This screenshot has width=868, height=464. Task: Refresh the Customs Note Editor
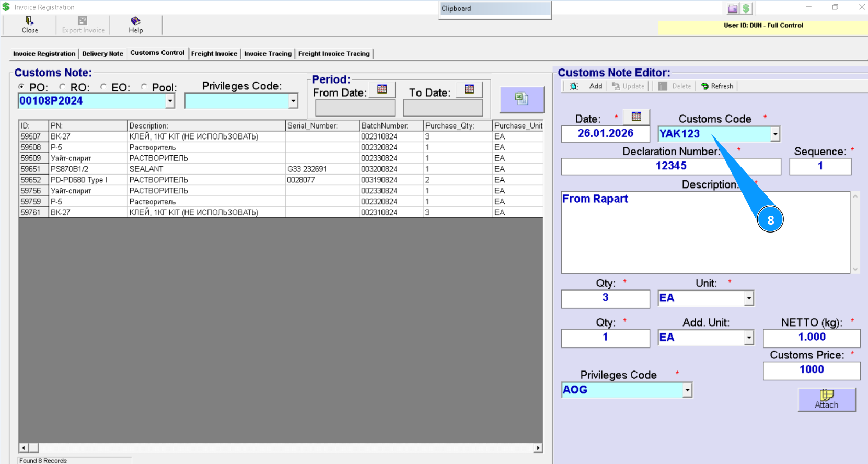717,86
